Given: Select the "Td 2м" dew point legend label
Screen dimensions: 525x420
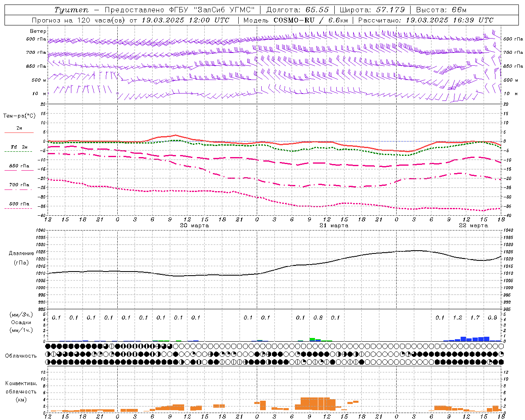Looking at the screenshot, I should click(x=19, y=147).
